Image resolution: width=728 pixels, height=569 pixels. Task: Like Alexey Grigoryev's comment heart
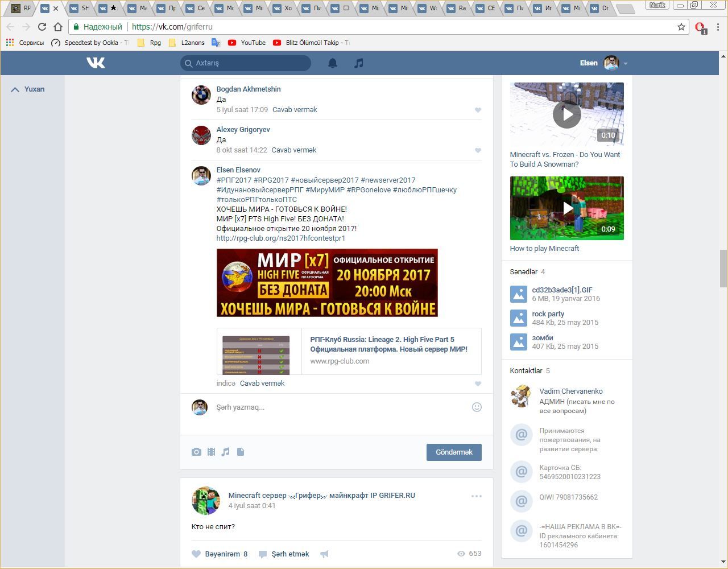(x=478, y=151)
